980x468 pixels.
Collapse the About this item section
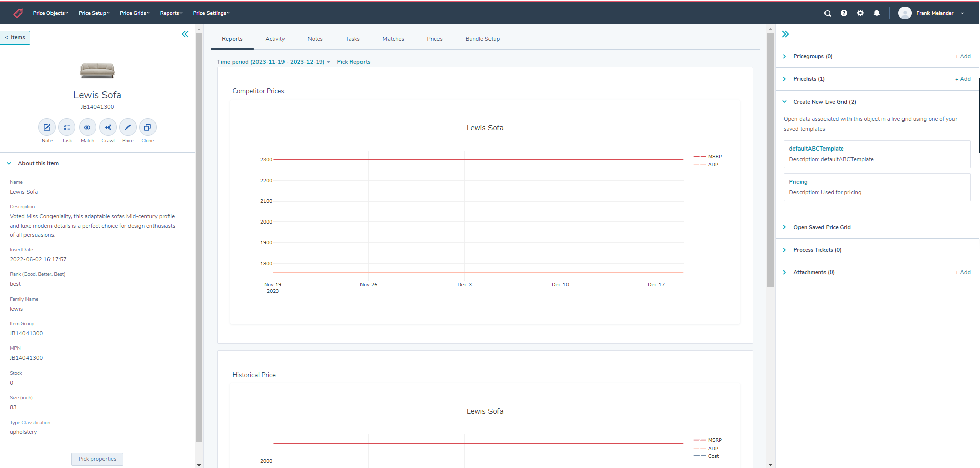coord(9,164)
